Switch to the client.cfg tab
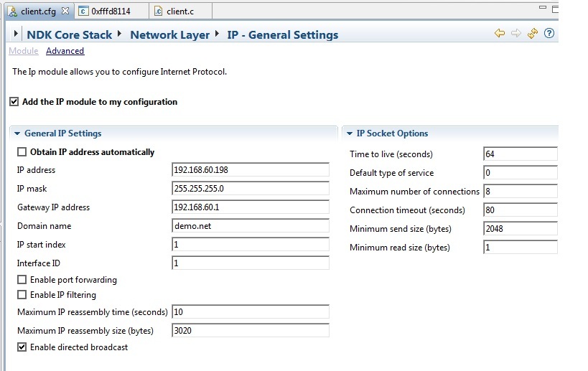The height and width of the screenshot is (371, 588). point(39,11)
